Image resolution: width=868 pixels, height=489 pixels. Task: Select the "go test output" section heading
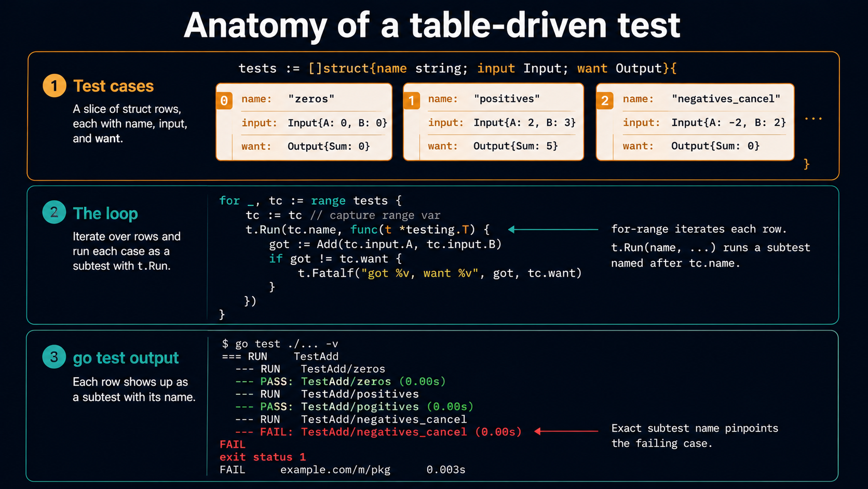tap(126, 358)
